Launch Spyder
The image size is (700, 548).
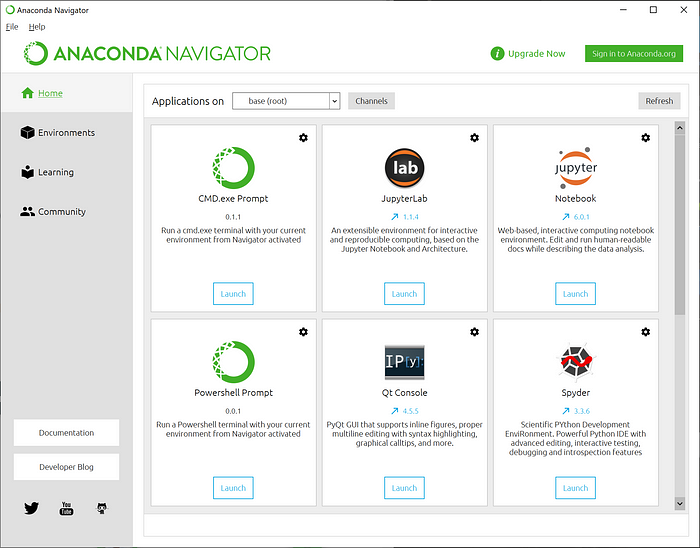point(575,488)
